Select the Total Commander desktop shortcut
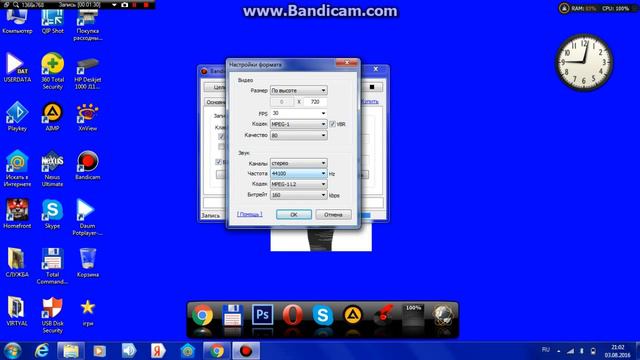640x360 pixels. [x=52, y=266]
